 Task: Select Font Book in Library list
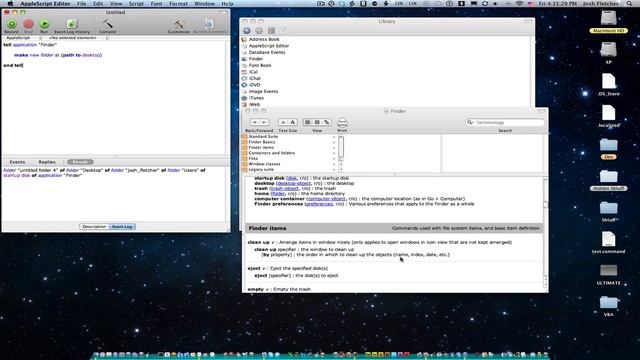pyautogui.click(x=260, y=65)
